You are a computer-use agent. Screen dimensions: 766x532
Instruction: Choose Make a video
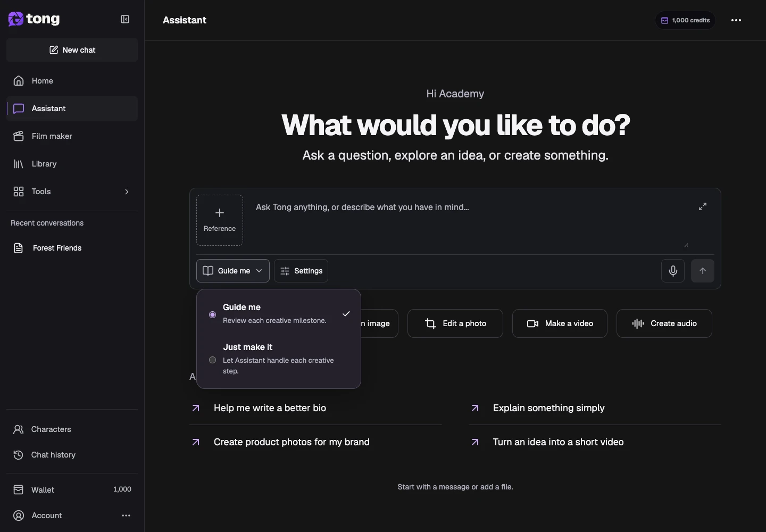[560, 323]
